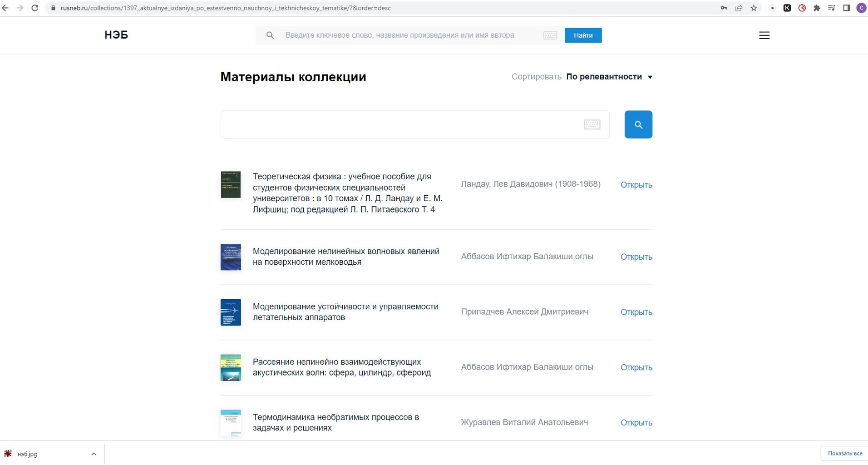This screenshot has width=868, height=465.
Task: Reload the page with browser refresh icon
Action: pos(35,8)
